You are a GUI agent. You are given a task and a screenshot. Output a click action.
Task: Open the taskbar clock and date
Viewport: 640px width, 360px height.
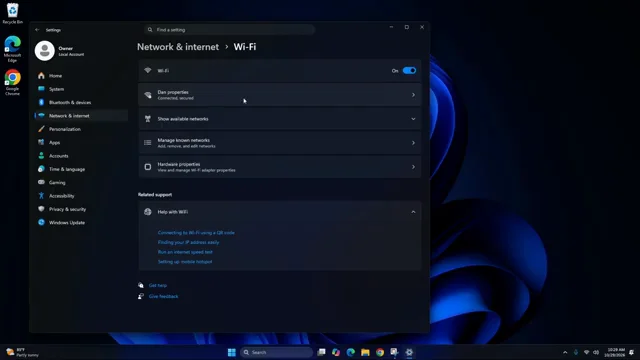tap(615, 352)
